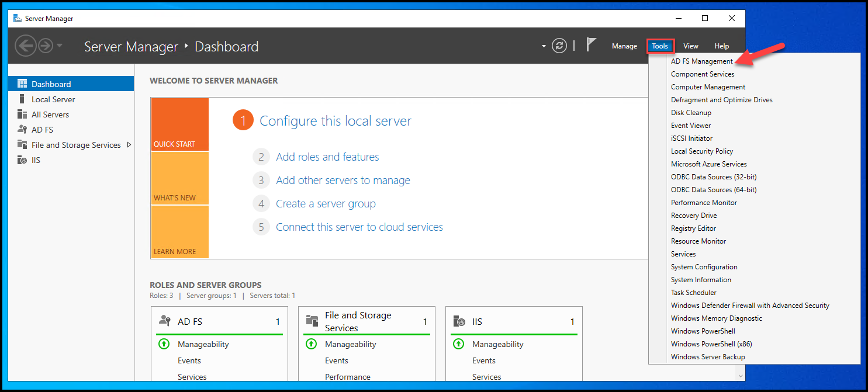
Task: Open the notifications flag icon
Action: (592, 44)
